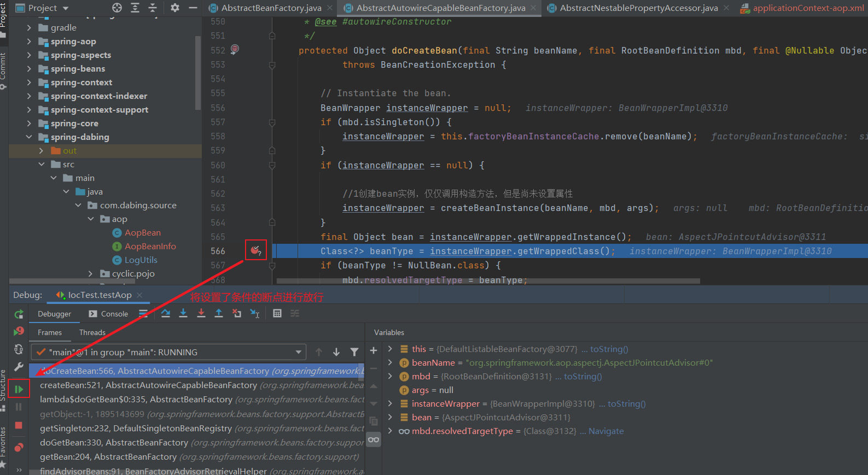Select createBean:521 stack frame

[x=197, y=385]
